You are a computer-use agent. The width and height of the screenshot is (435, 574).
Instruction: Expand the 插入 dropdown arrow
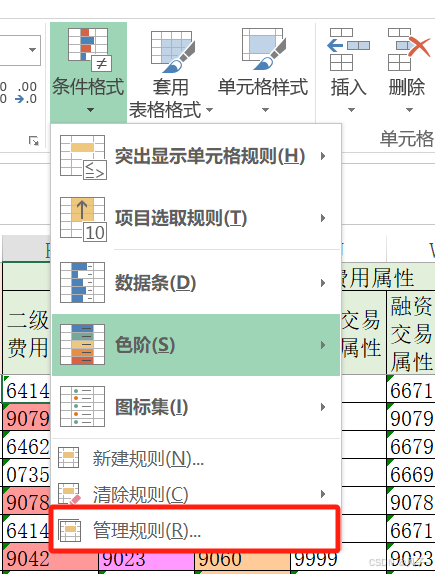coord(351,110)
